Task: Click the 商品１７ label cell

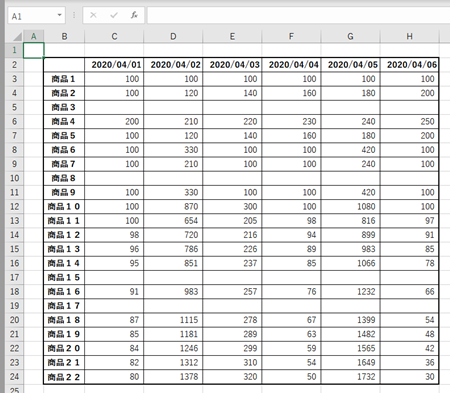Action: coord(64,306)
